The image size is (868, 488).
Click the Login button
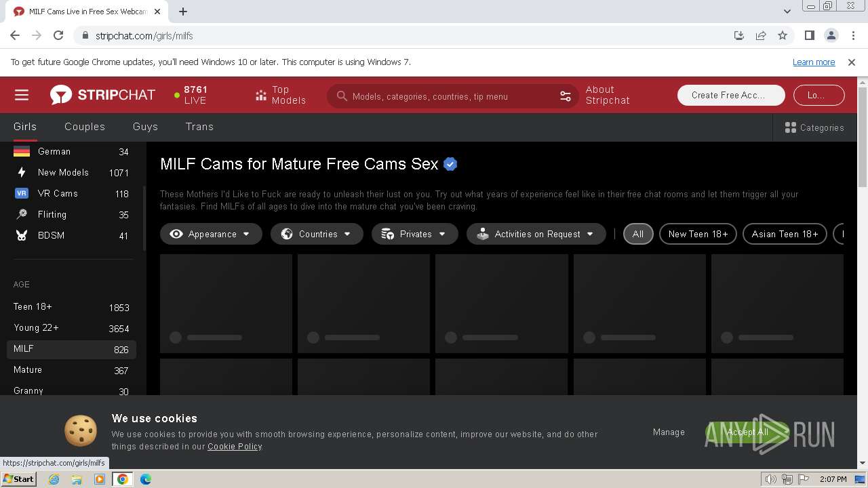pos(819,95)
